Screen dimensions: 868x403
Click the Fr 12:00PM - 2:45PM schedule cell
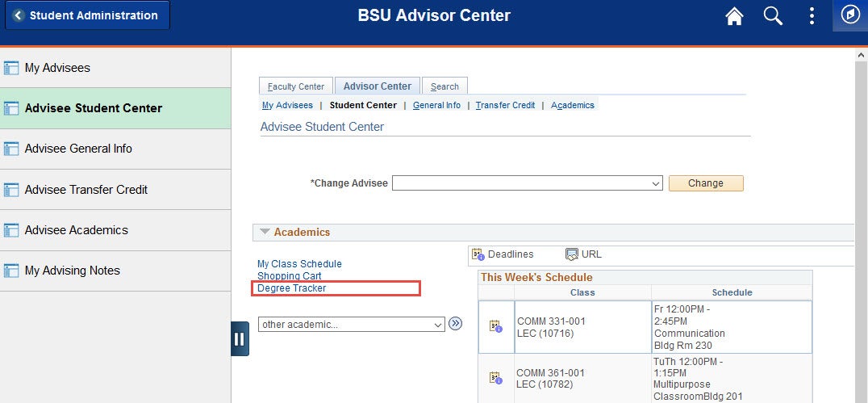[732, 327]
